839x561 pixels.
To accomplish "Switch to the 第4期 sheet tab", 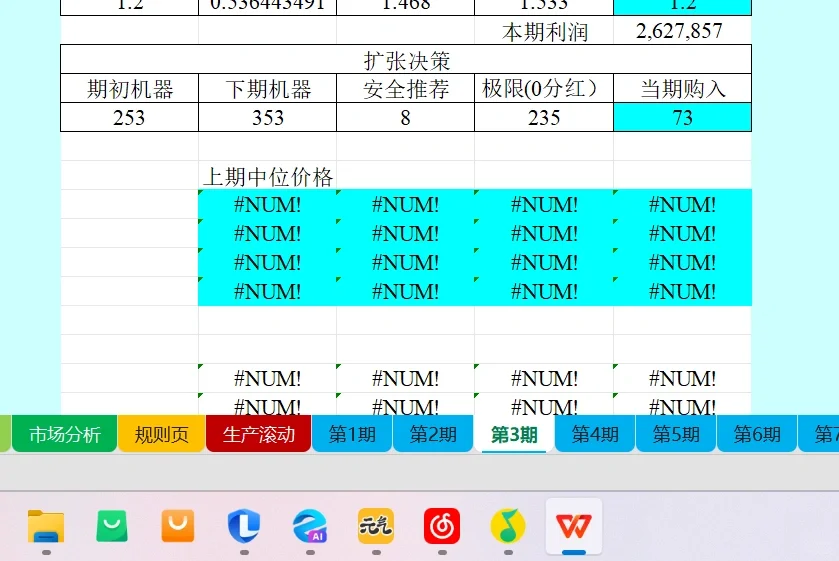I will (595, 434).
